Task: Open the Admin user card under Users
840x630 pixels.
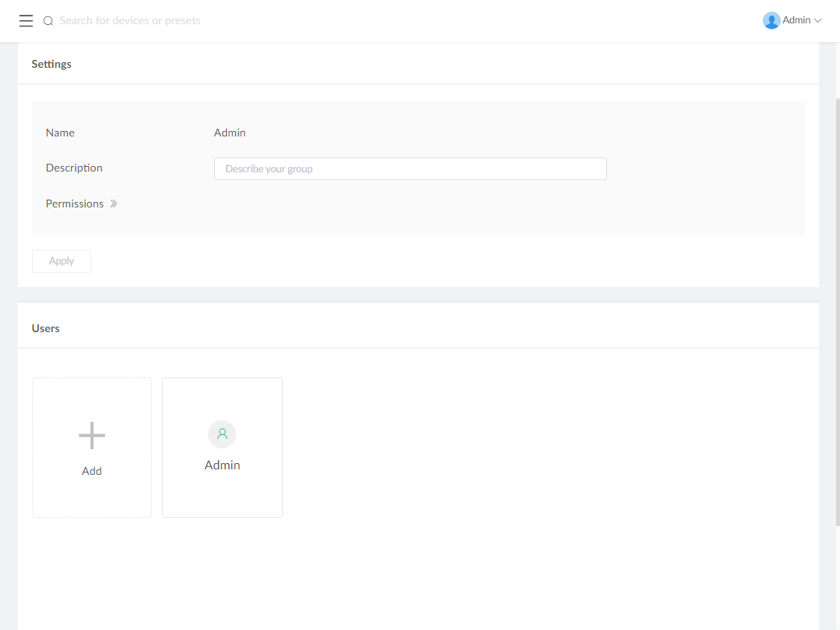Action: 222,447
